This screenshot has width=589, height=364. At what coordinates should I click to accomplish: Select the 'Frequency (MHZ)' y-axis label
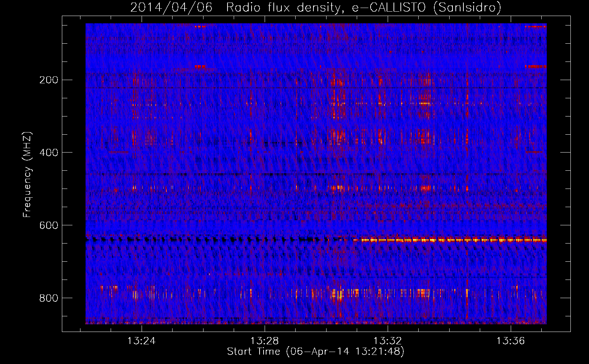coord(27,174)
